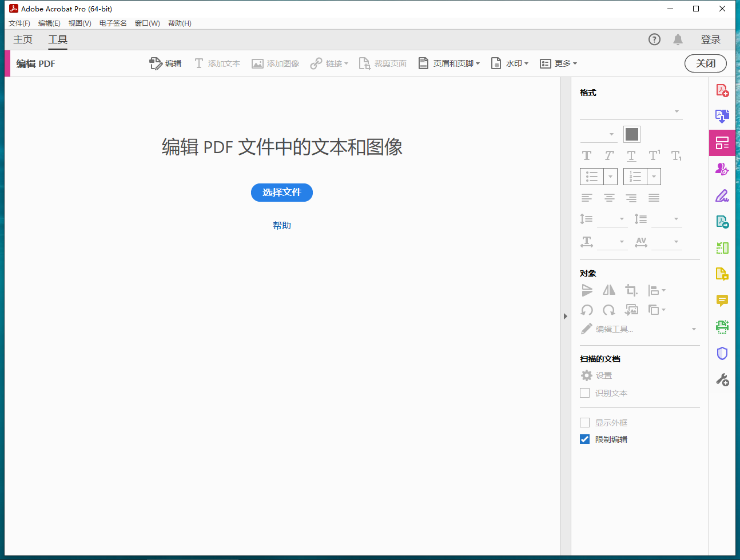Expand the 水印 dropdown menu
The height and width of the screenshot is (560, 740).
pyautogui.click(x=510, y=63)
